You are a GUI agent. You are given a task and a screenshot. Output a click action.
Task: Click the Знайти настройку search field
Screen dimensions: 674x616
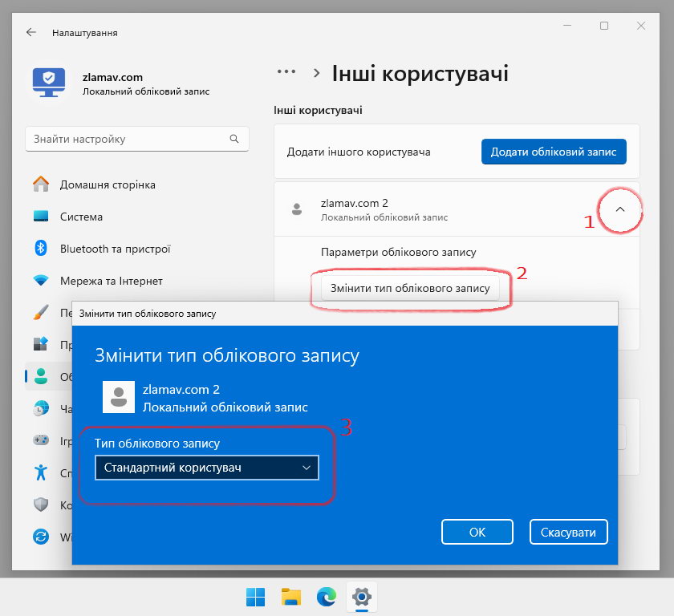128,139
